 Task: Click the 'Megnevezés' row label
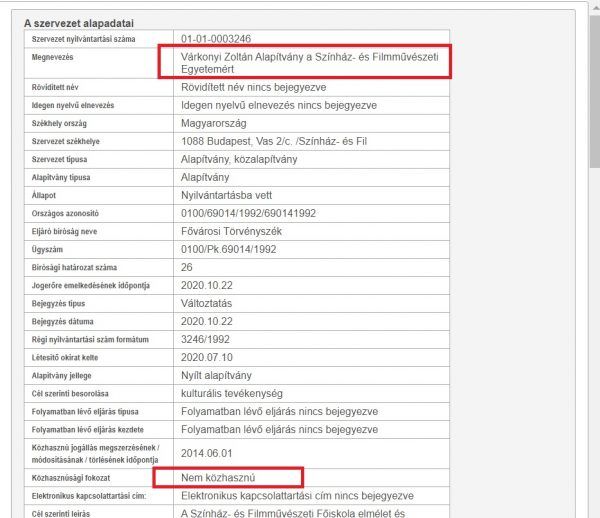[52, 57]
